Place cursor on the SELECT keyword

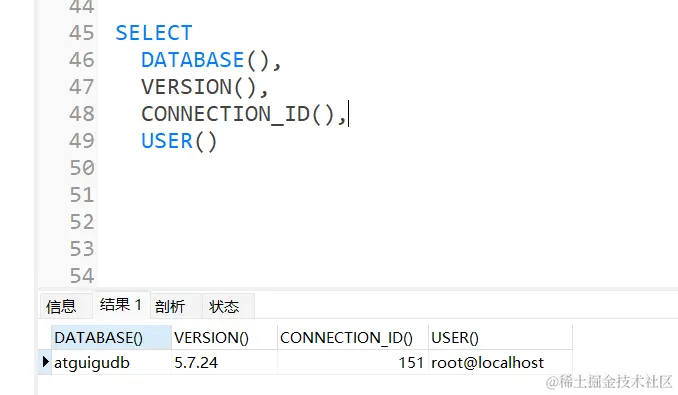click(154, 33)
